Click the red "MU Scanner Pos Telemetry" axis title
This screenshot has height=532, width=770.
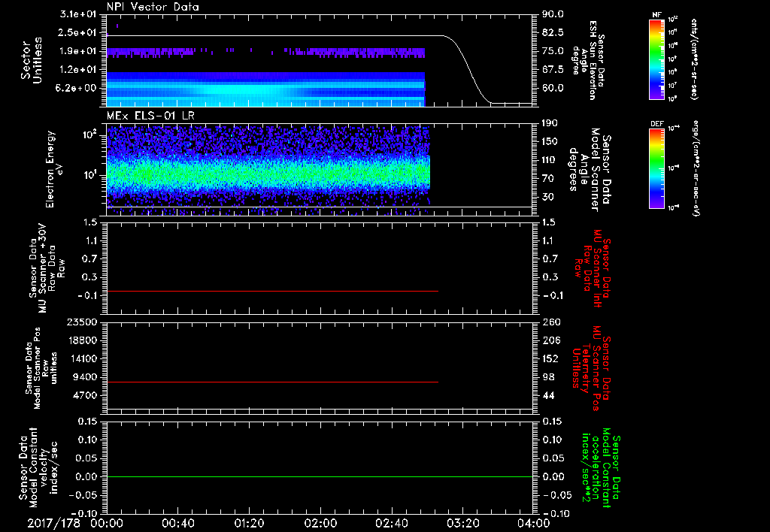pyautogui.click(x=591, y=368)
